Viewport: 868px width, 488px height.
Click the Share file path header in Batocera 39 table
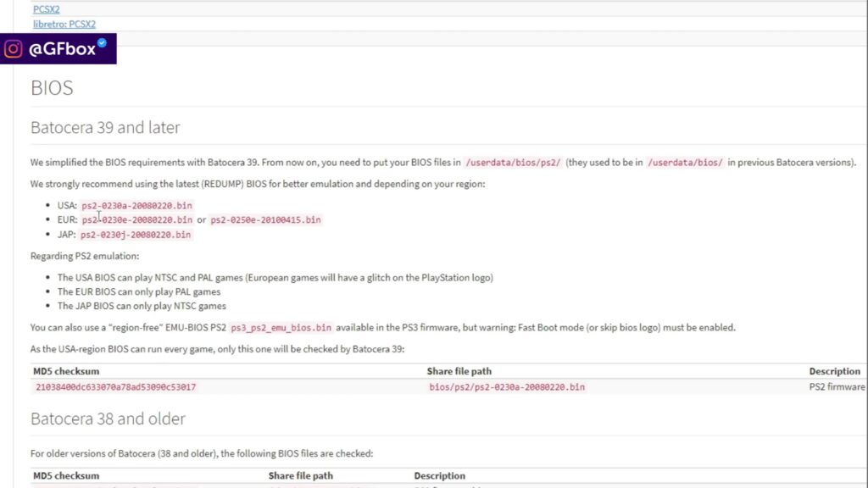click(459, 371)
